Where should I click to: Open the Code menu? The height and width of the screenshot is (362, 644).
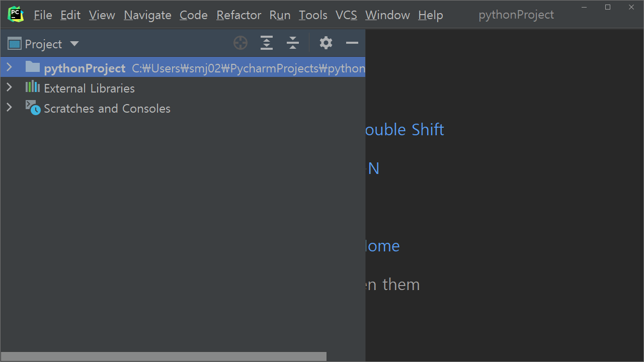point(194,15)
